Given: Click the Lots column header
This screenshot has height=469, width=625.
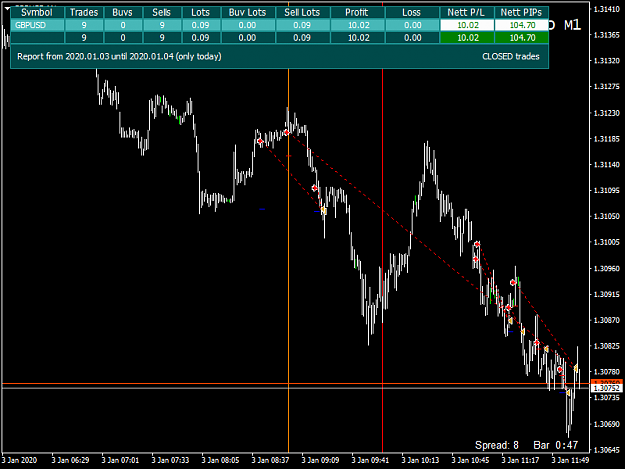Looking at the screenshot, I should pyautogui.click(x=201, y=13).
